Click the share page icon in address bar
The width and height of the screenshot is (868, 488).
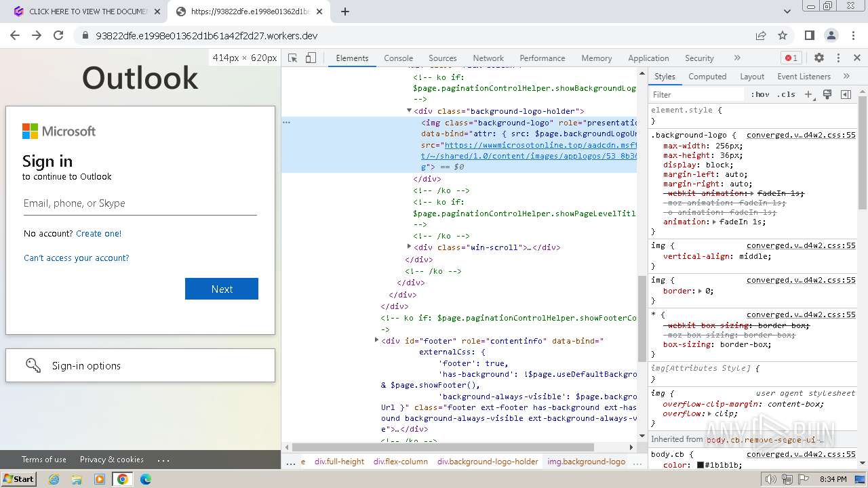[x=761, y=35]
